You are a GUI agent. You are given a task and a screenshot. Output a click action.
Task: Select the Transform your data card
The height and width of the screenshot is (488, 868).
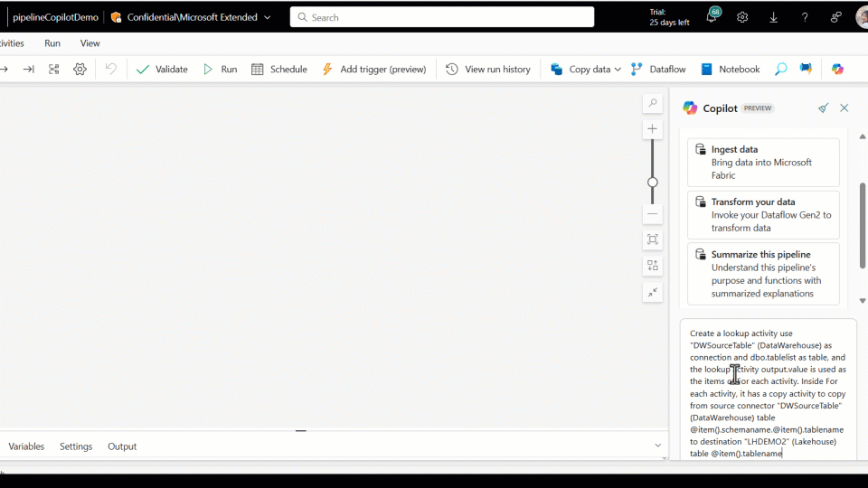tap(763, 215)
